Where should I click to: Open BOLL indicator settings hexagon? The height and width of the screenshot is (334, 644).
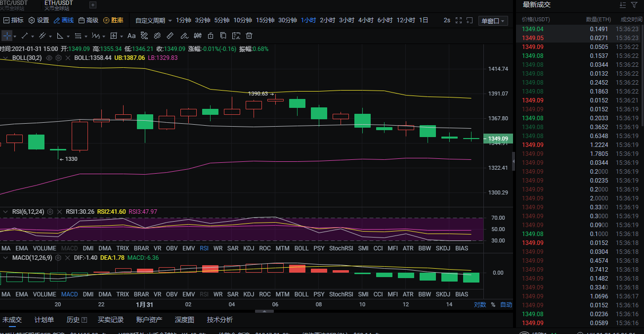58,58
